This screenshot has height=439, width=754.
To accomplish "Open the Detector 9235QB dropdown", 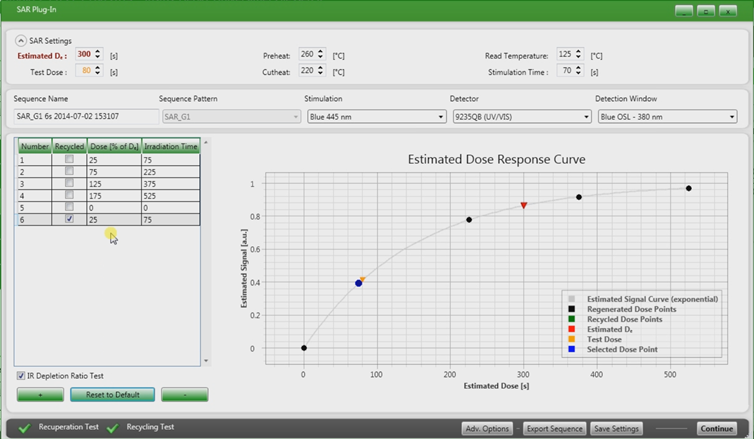I will 522,117.
